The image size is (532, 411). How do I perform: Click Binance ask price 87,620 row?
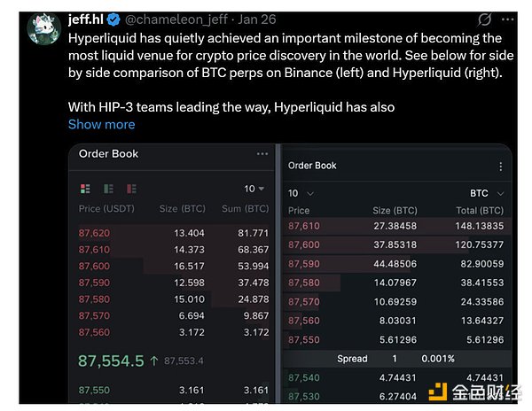pos(168,233)
